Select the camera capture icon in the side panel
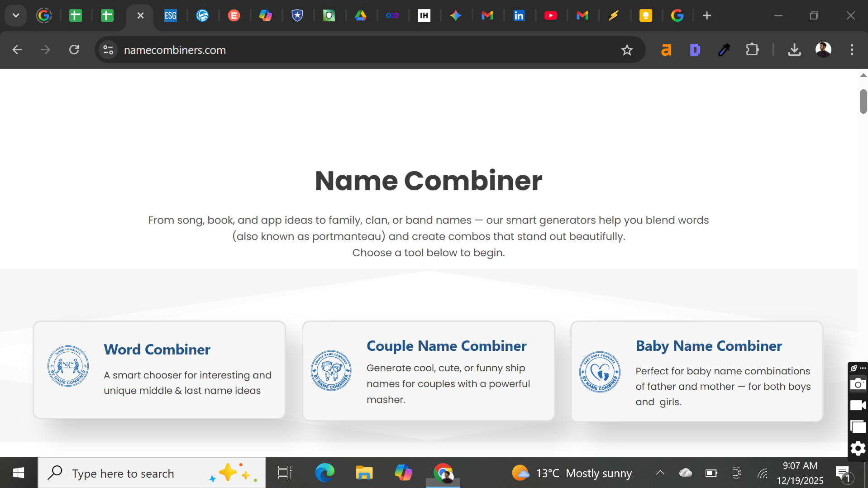Image resolution: width=868 pixels, height=488 pixels. [x=858, y=383]
